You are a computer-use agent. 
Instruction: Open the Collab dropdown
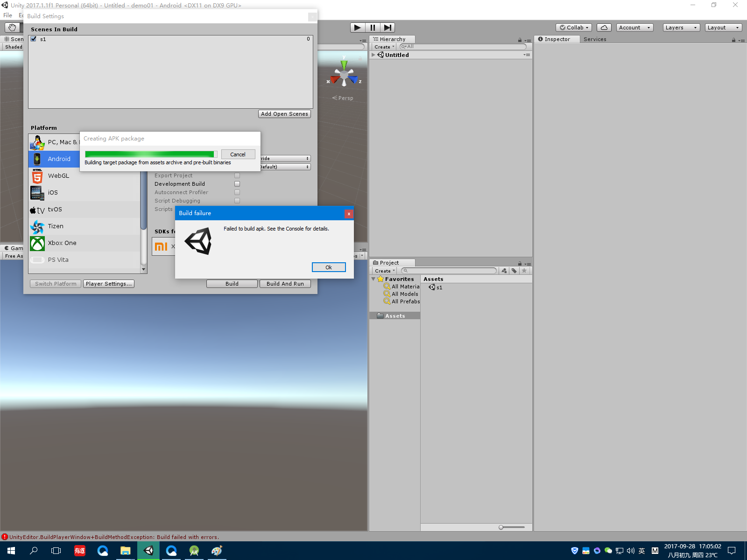pyautogui.click(x=574, y=28)
